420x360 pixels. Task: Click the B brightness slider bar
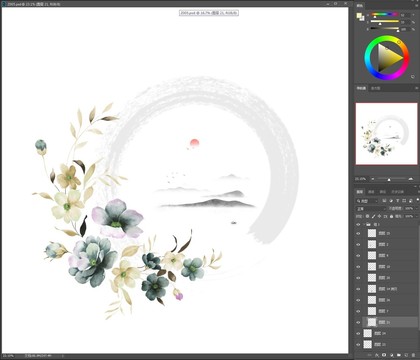coord(385,28)
